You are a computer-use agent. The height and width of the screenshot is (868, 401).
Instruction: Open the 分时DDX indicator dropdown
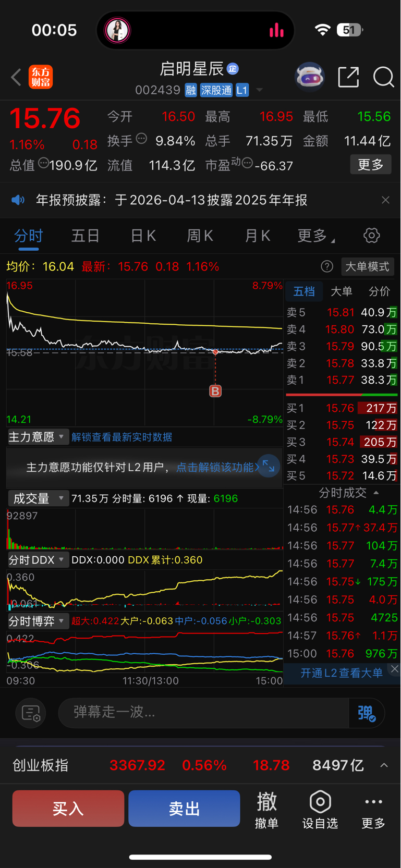38,560
